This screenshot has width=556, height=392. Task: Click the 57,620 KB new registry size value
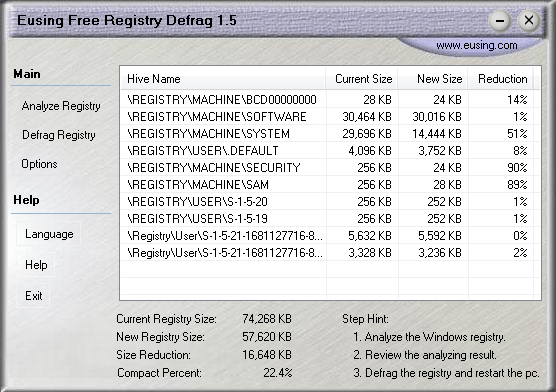pos(267,336)
